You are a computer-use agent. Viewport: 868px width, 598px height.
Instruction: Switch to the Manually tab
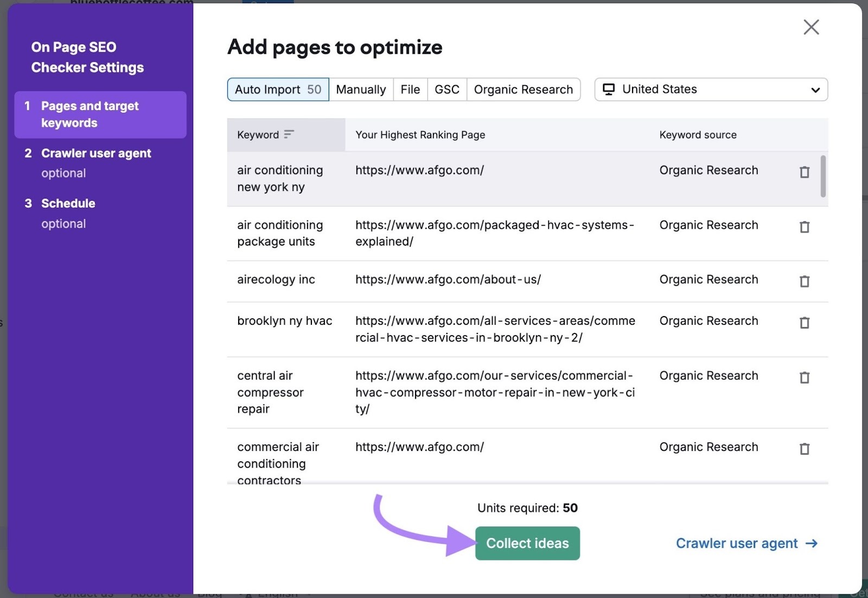(361, 89)
